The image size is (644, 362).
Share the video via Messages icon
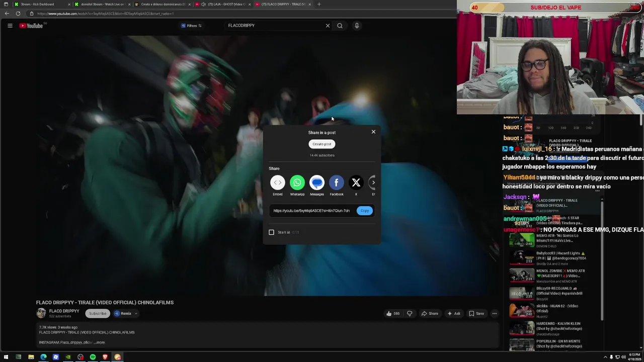tap(317, 183)
